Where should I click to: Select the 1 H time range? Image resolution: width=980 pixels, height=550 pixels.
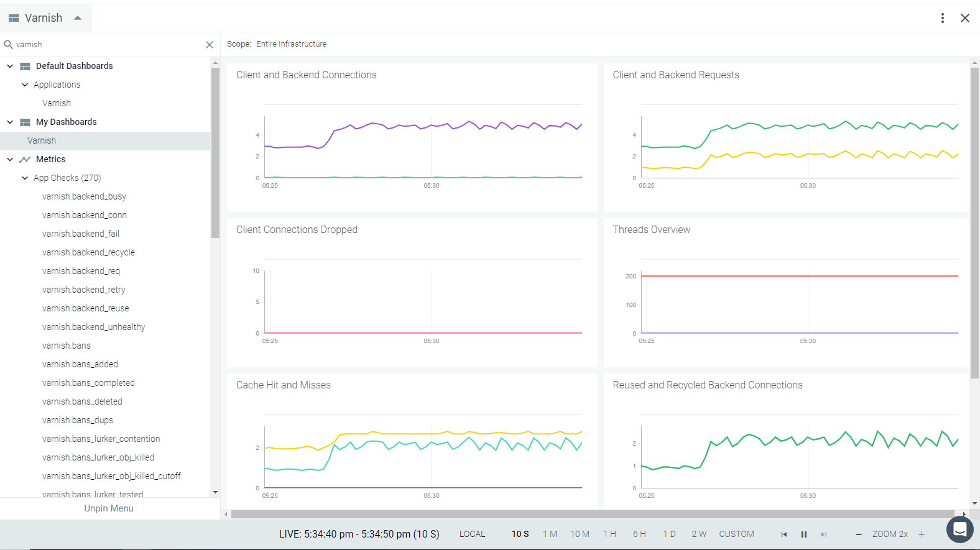(609, 534)
